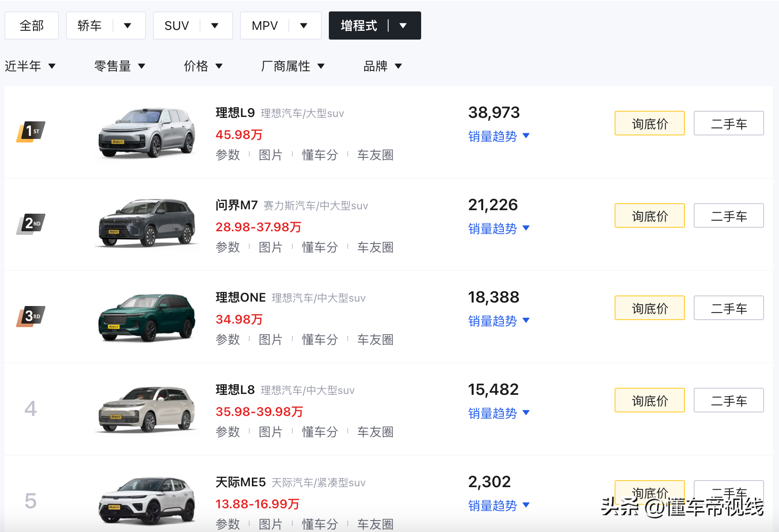Open the 理想ONE car thumbnail
Viewport: 779px width, 532px height.
pos(146,317)
